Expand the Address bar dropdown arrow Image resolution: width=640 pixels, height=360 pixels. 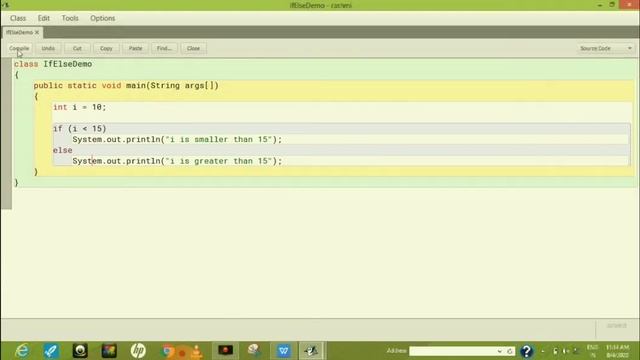500,351
